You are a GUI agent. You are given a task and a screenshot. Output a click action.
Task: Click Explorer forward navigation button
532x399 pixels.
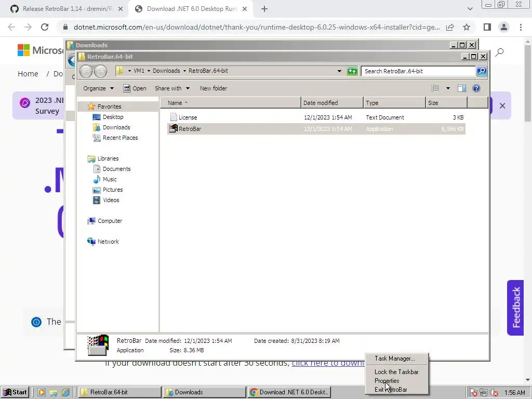point(100,71)
